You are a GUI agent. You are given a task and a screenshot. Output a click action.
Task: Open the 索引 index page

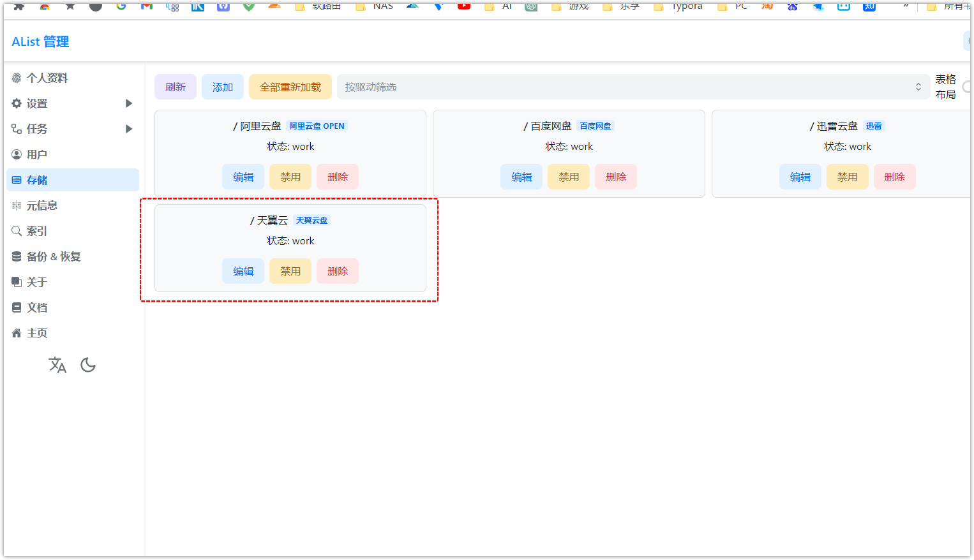point(73,231)
